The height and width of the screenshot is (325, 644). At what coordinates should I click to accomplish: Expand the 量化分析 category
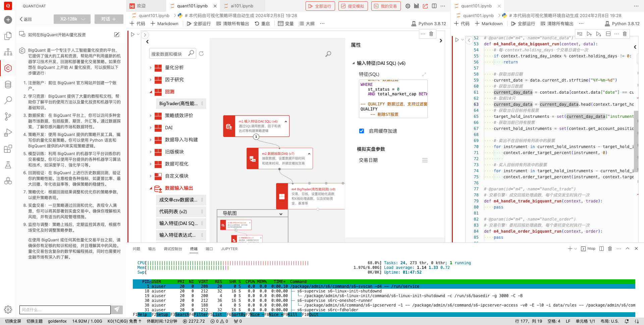click(151, 67)
